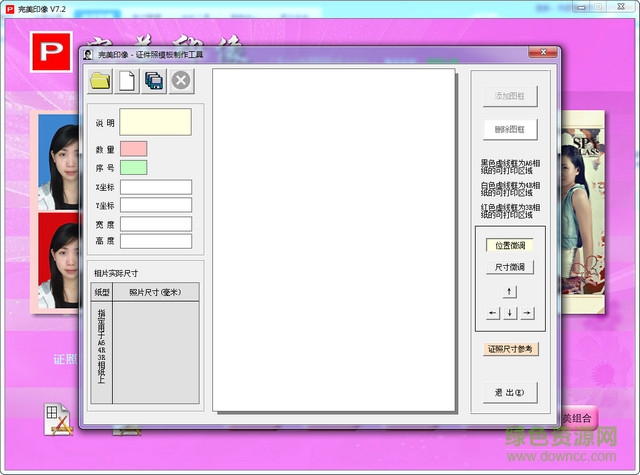The width and height of the screenshot is (640, 475).
Task: Click the red background ID photo thumbnail
Action: point(58,260)
